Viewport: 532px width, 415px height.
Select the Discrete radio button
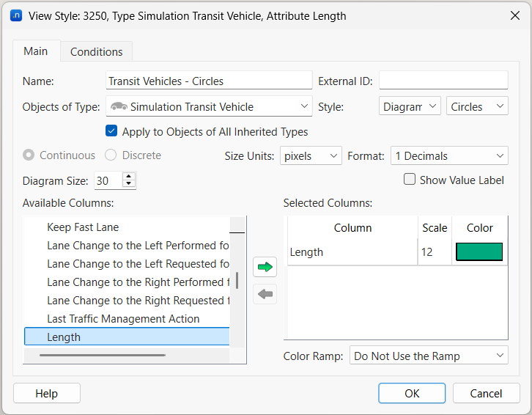pyautogui.click(x=111, y=155)
